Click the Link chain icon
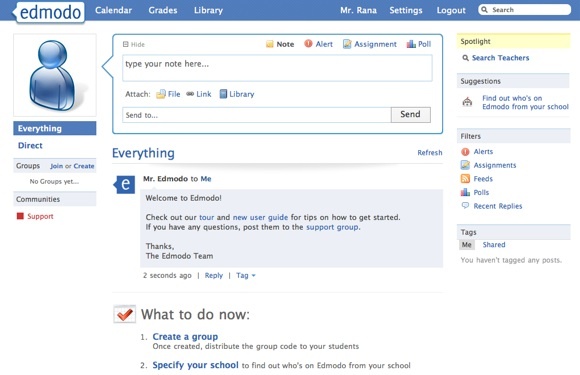Image resolution: width=580 pixels, height=375 pixels. coord(190,94)
